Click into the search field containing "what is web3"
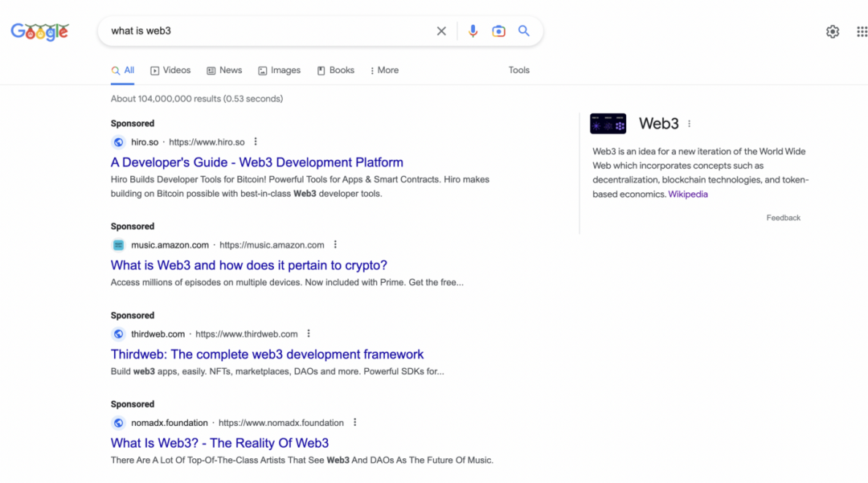 coord(265,31)
